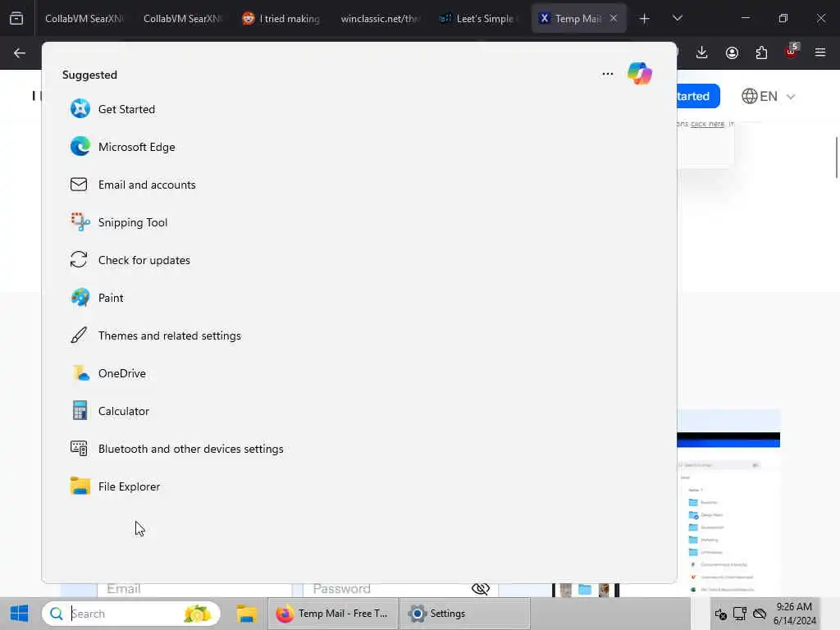Follow the 'click here' link on page
840x630 pixels.
(707, 124)
